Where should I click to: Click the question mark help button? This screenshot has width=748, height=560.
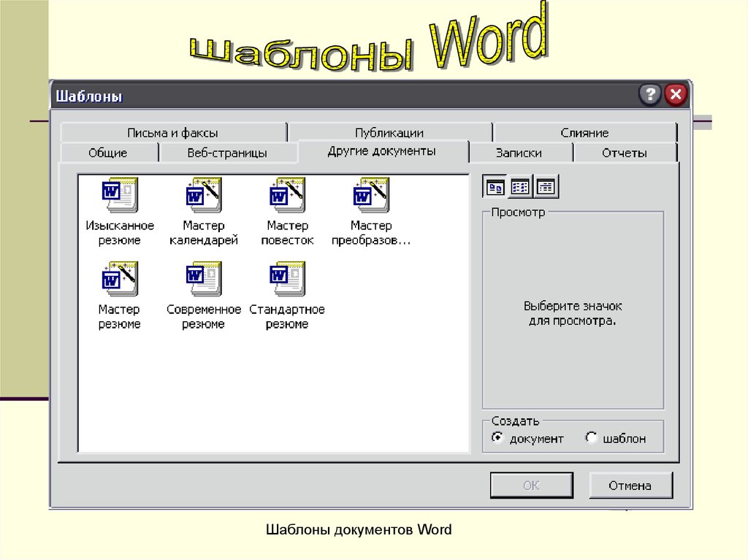tap(649, 95)
